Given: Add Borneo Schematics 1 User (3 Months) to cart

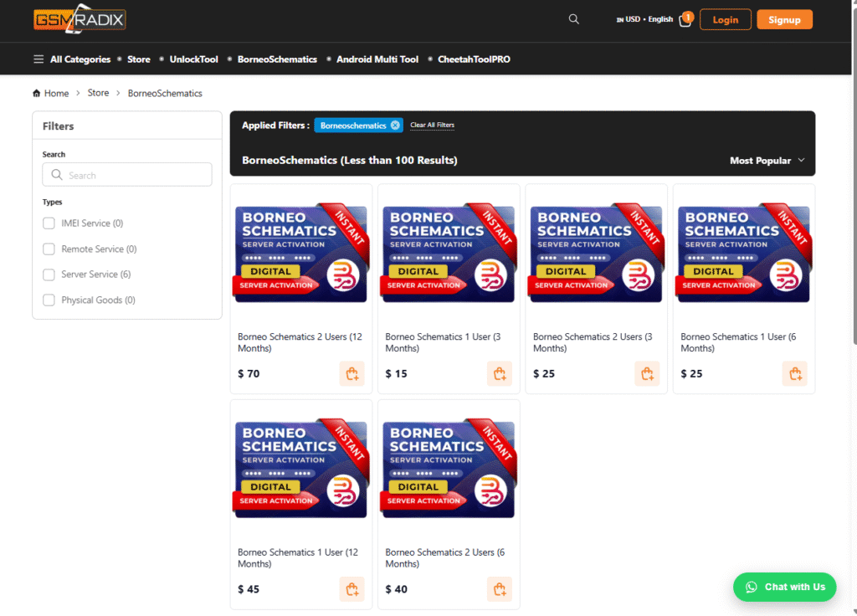Looking at the screenshot, I should pos(499,374).
